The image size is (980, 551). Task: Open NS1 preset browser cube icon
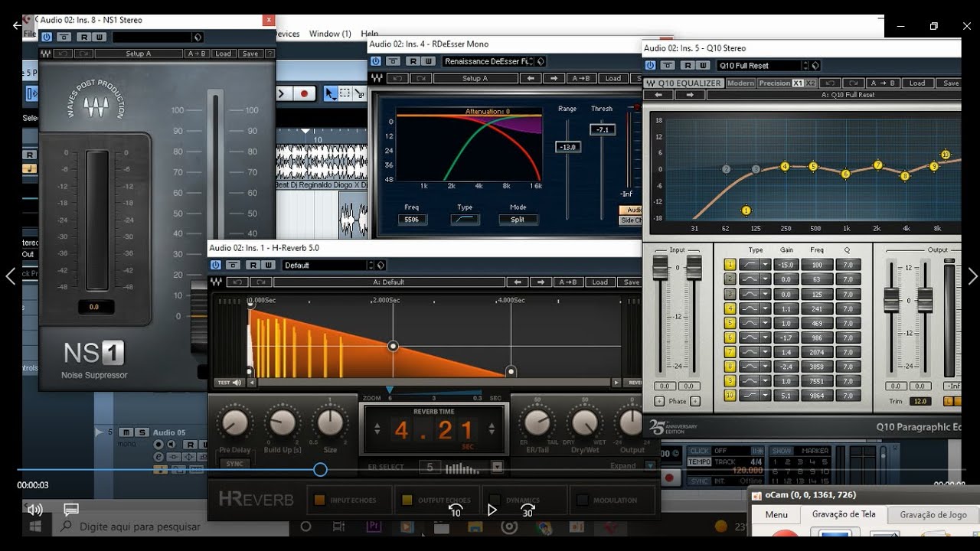(x=198, y=37)
